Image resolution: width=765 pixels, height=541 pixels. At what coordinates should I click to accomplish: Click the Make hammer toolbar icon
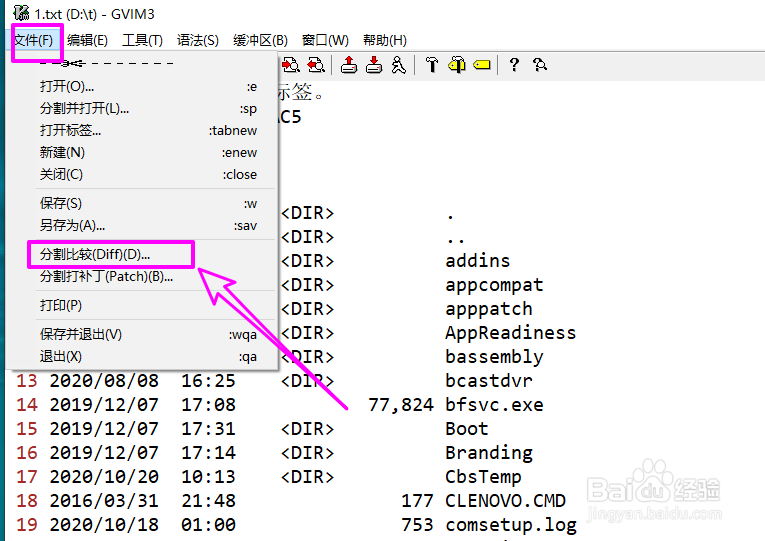[x=432, y=64]
